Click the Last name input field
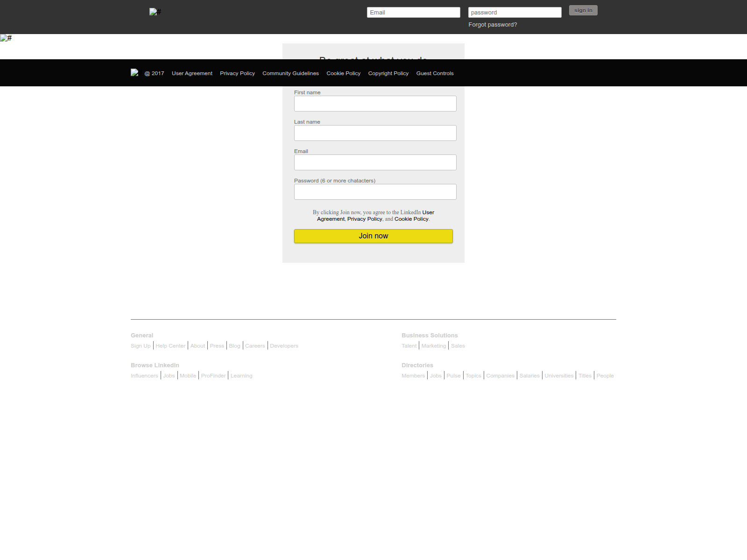This screenshot has width=747, height=560. coord(375,133)
